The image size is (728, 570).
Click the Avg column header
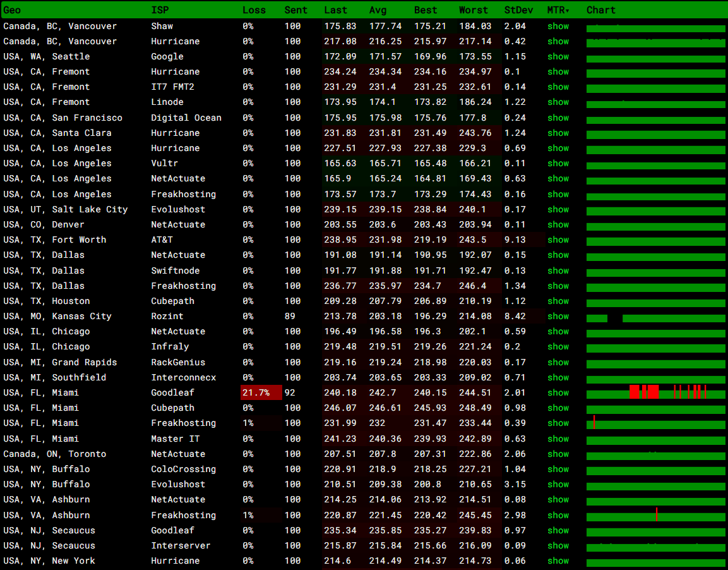click(x=378, y=9)
